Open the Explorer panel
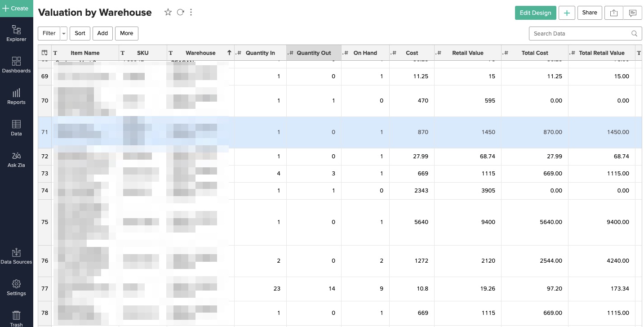The width and height of the screenshot is (644, 327). (16, 32)
